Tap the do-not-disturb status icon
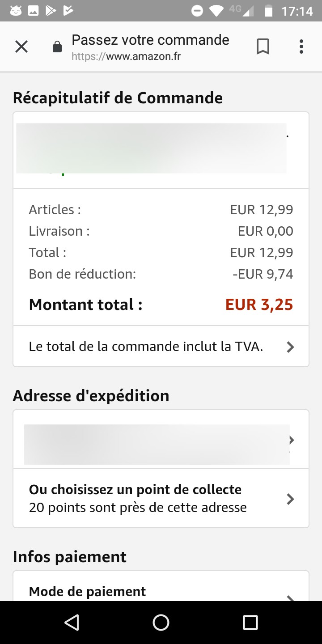Viewport: 322px width, 644px height. 197,11
